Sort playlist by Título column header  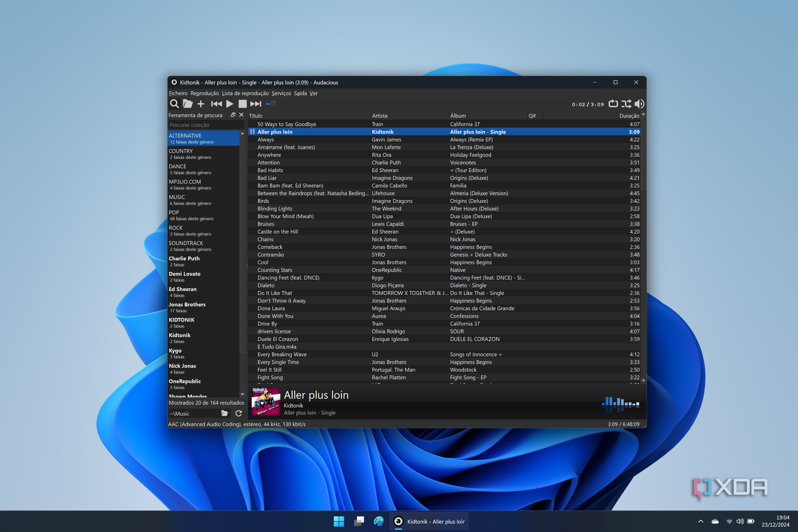309,116
